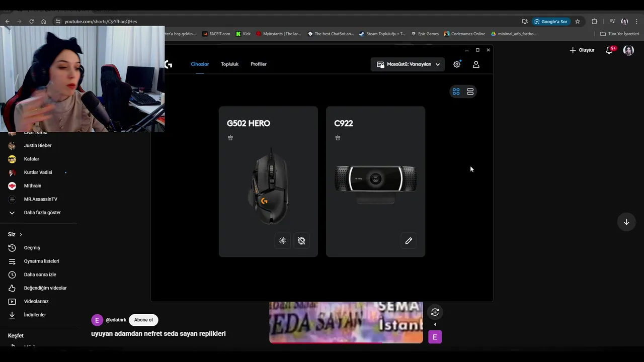Bookmark this page with star icon
This screenshot has height=362, width=644.
pos(578,22)
